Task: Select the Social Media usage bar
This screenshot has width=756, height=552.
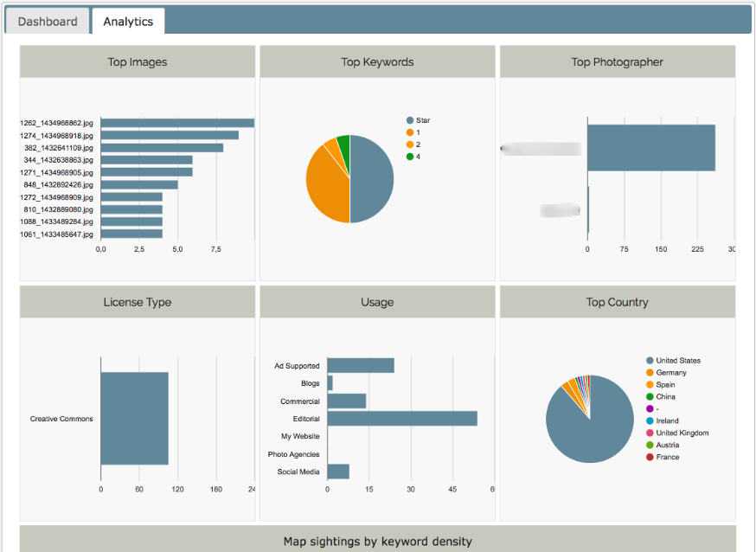Action: pyautogui.click(x=338, y=472)
